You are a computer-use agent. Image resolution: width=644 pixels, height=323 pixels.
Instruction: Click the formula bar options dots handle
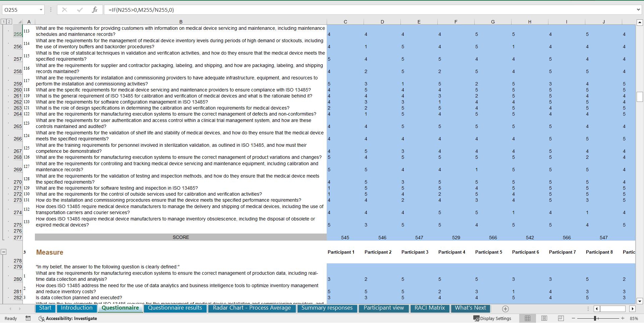[x=51, y=10]
